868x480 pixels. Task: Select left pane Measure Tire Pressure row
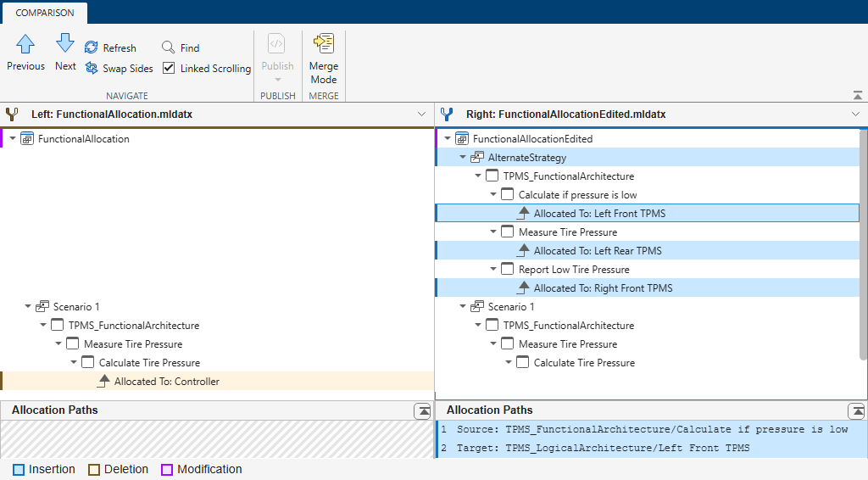coord(217,343)
